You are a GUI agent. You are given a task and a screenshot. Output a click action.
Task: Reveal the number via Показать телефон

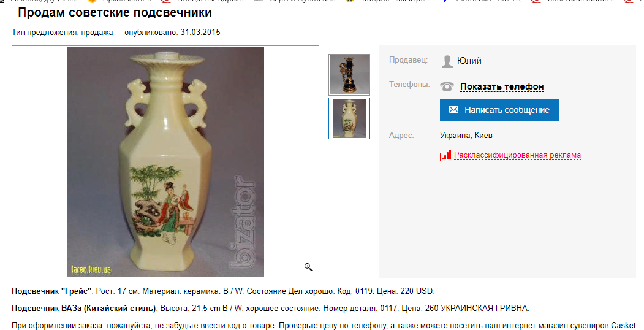tap(502, 86)
